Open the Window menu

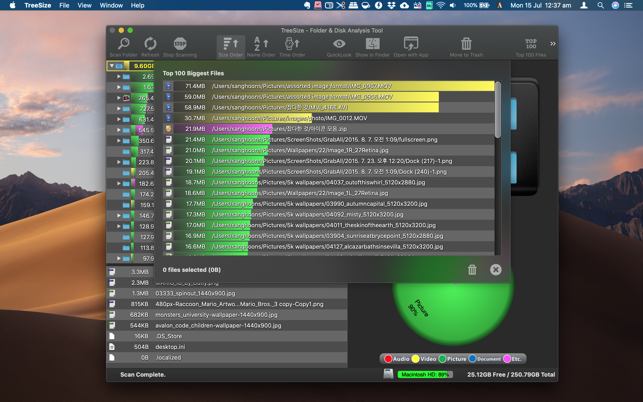pyautogui.click(x=111, y=5)
